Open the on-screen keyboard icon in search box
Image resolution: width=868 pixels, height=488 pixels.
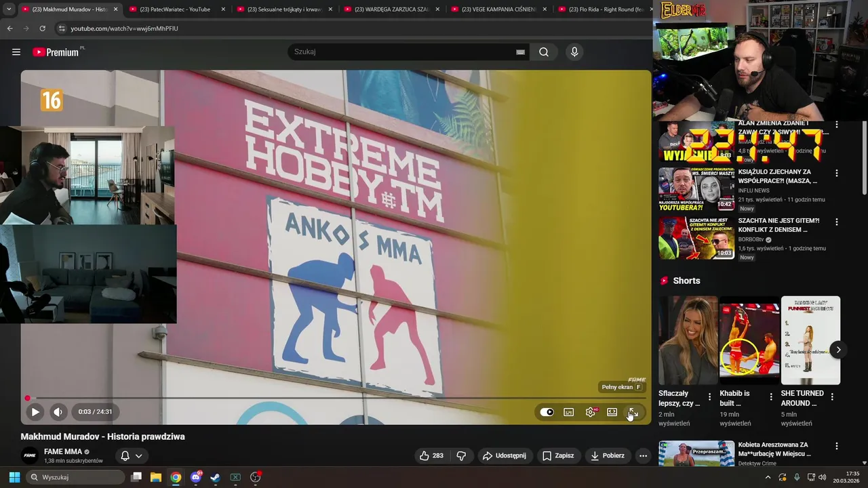tap(520, 52)
